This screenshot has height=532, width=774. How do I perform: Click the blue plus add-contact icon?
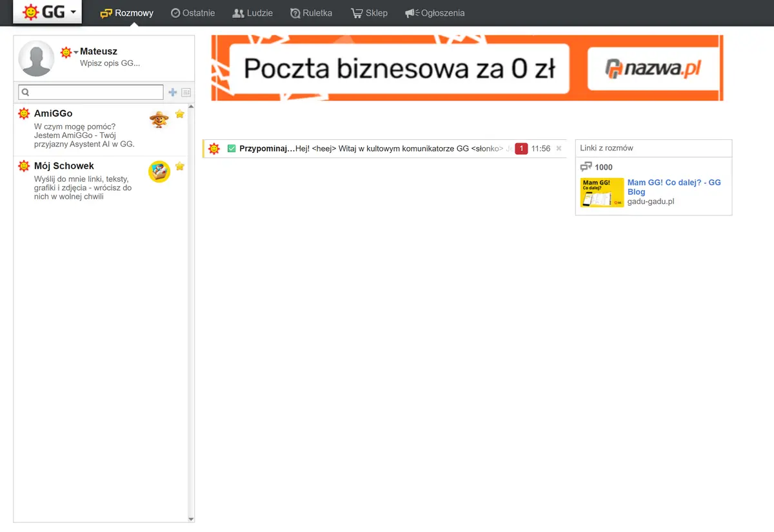[173, 92]
